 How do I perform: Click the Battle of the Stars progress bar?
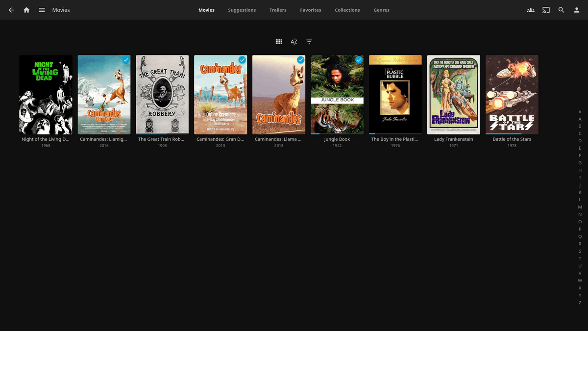click(x=512, y=133)
